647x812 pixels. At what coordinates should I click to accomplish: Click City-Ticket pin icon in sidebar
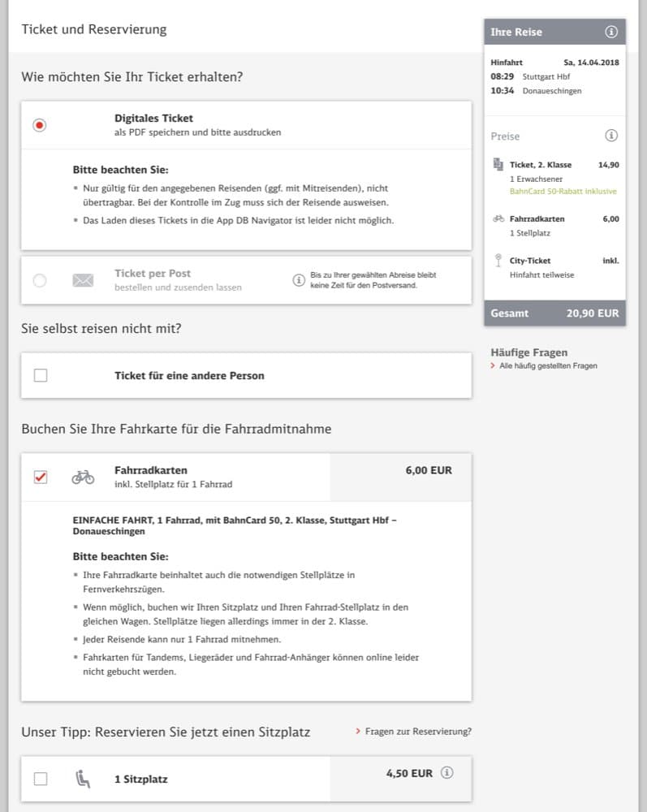(498, 261)
